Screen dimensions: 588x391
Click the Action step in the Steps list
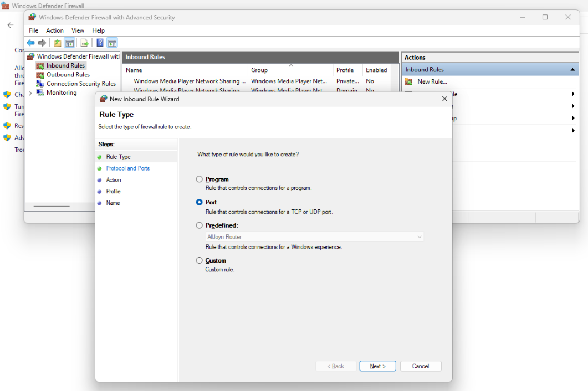pyautogui.click(x=114, y=180)
